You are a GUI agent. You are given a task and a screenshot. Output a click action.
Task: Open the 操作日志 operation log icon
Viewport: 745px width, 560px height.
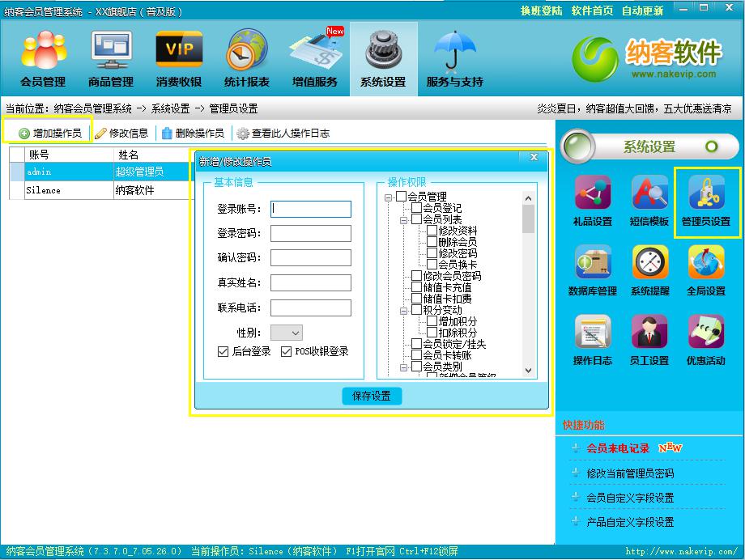(x=593, y=333)
